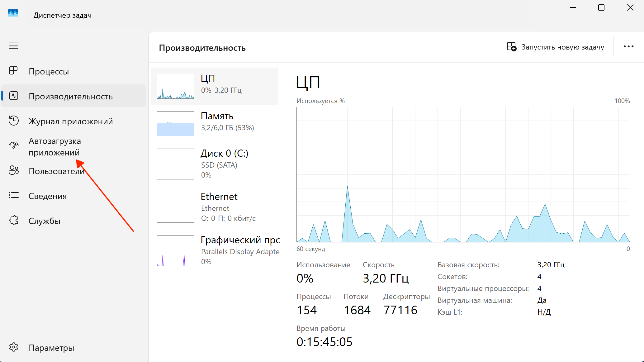This screenshot has width=644, height=362.
Task: Select the Ethernet resource entry
Action: coord(214,207)
